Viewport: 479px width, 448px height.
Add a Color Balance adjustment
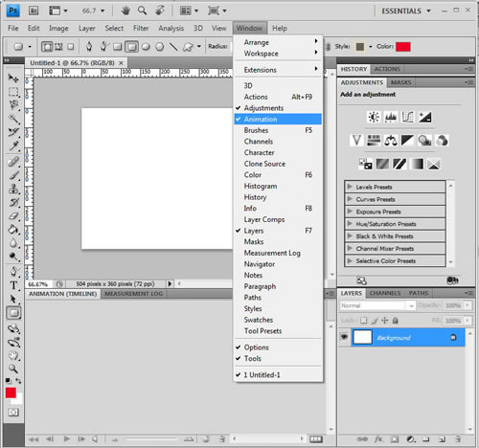click(x=391, y=141)
